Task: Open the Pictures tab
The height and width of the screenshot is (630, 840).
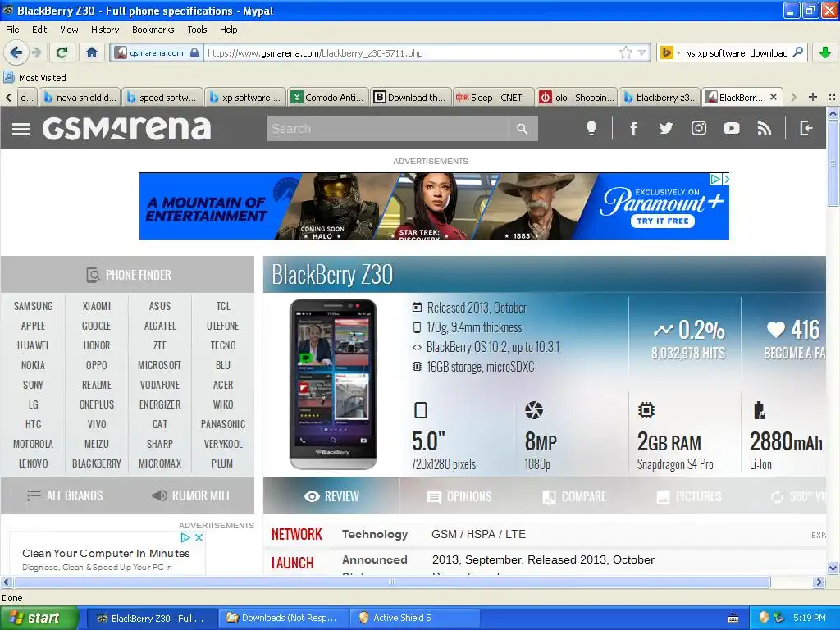Action: click(689, 496)
